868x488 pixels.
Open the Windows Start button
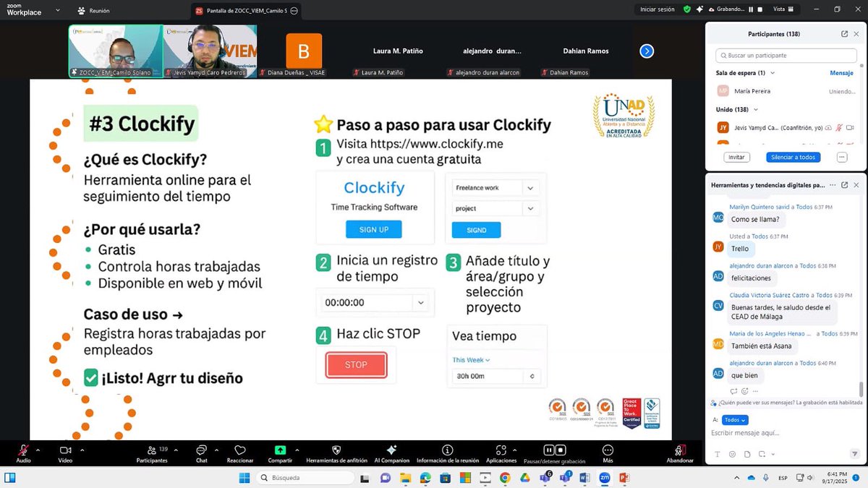point(244,477)
